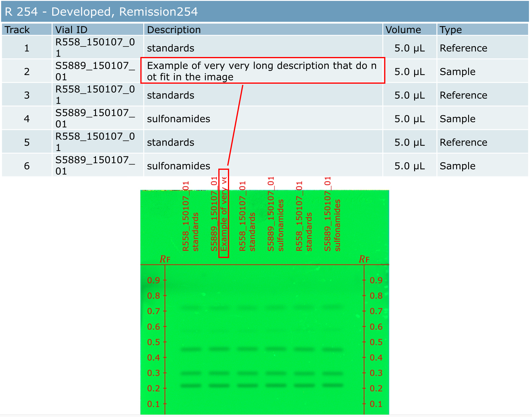Click the right RF axis label
Image resolution: width=532 pixels, height=417 pixels.
364,259
